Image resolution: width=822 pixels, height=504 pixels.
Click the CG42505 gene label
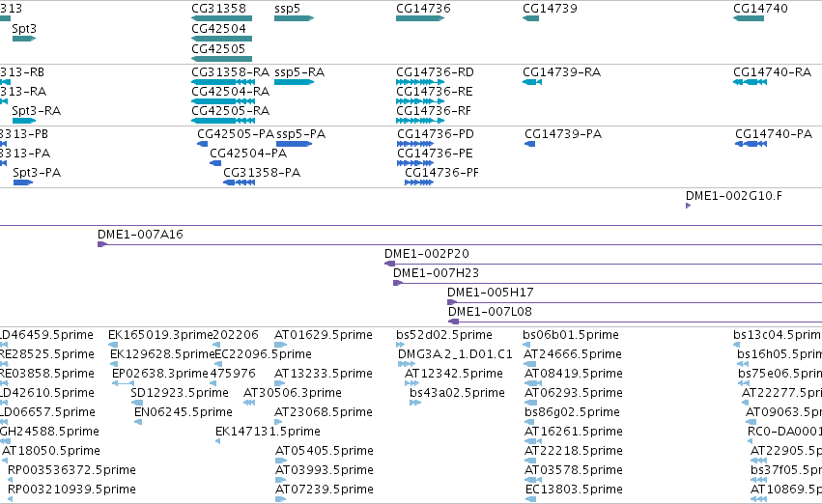coord(218,48)
